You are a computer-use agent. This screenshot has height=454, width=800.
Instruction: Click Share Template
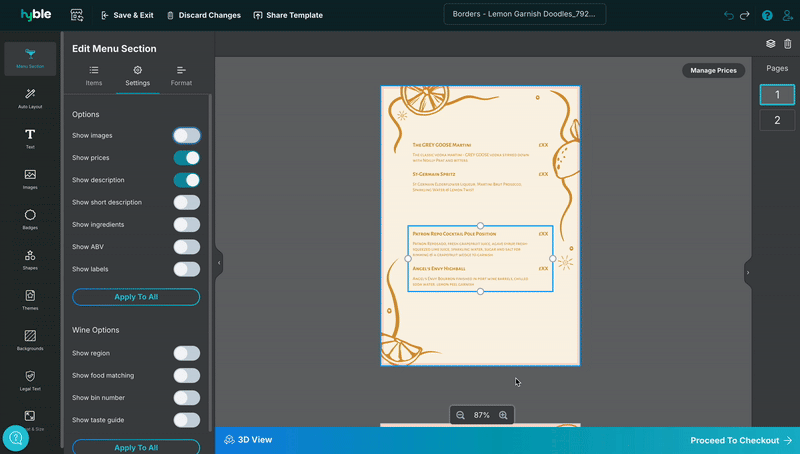(x=288, y=15)
